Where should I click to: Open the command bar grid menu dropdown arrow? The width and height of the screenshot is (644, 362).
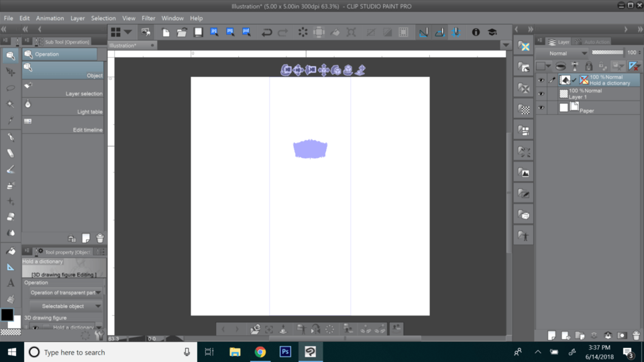coord(128,32)
